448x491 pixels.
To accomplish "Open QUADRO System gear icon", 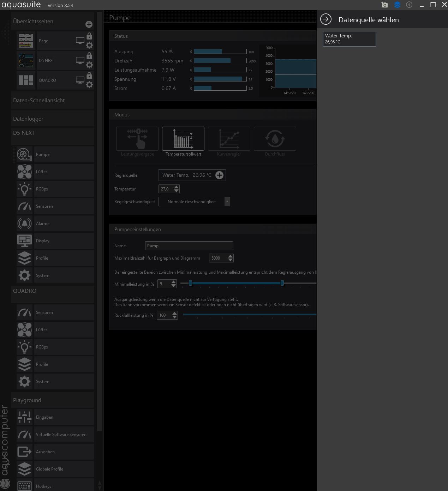I will coord(24,382).
